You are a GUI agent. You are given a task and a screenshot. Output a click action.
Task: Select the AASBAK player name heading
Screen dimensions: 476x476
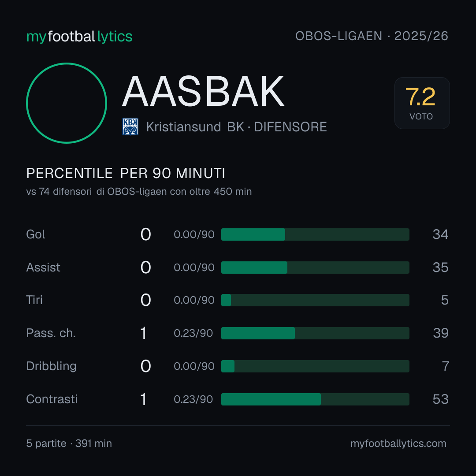coord(203,91)
